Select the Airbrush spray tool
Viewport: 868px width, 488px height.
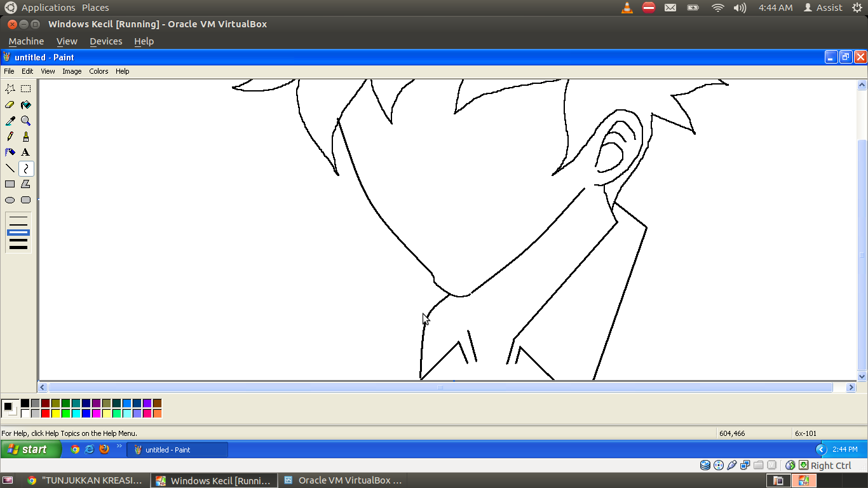click(x=10, y=152)
